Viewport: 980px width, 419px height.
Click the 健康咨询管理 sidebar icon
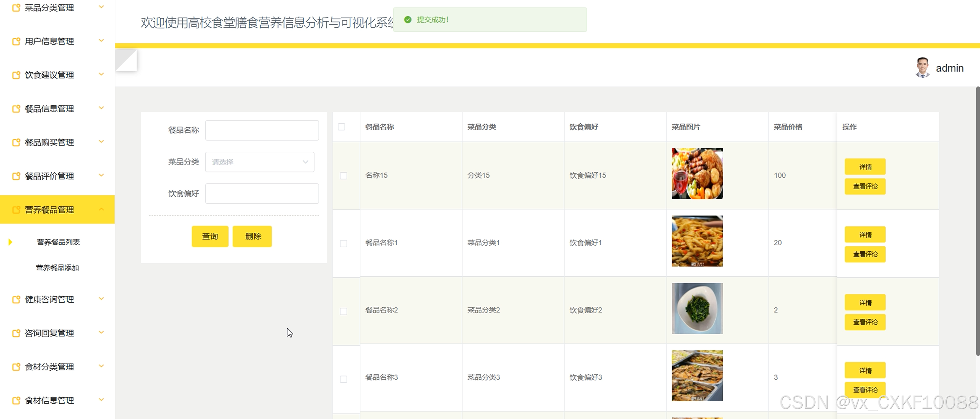pos(16,300)
